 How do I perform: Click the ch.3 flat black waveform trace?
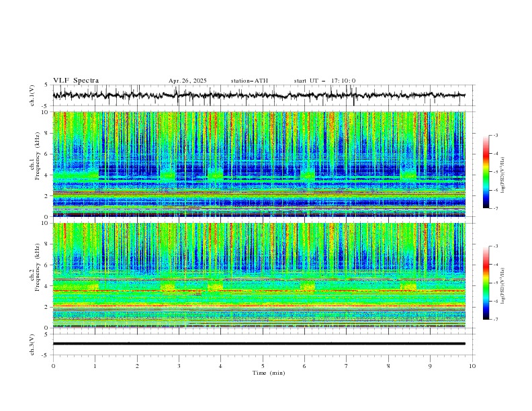tap(259, 344)
